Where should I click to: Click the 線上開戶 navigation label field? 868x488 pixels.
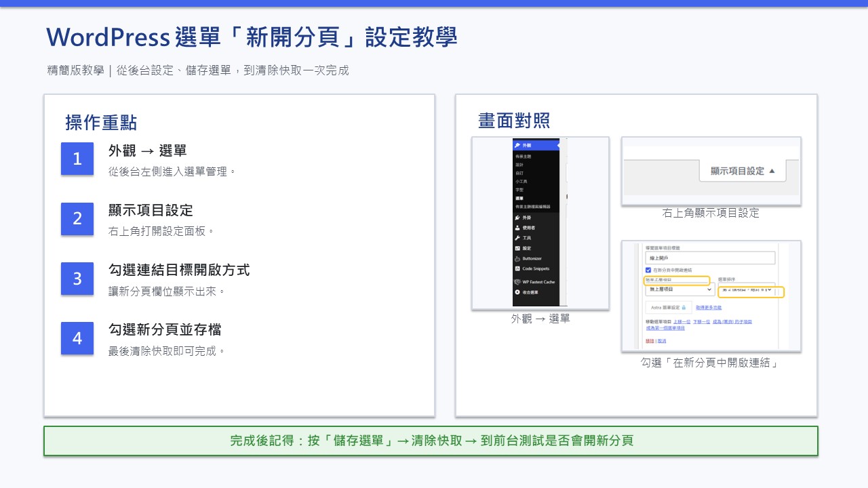710,258
